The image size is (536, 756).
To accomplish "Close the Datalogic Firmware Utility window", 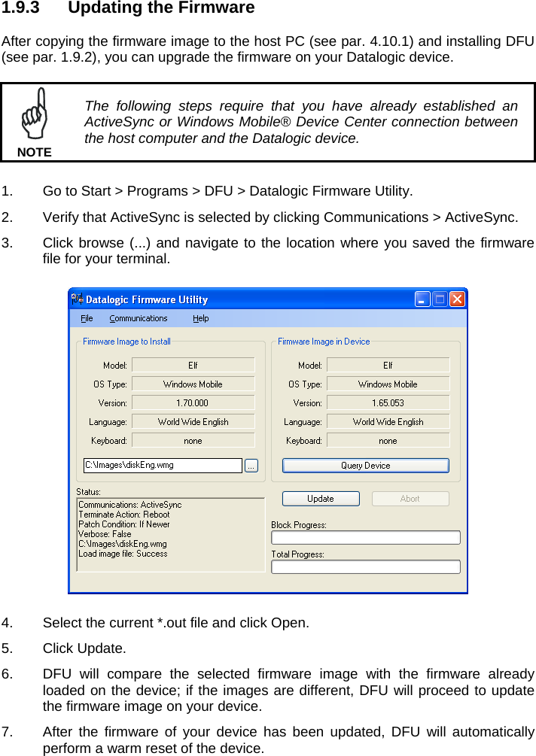I will [x=458, y=299].
